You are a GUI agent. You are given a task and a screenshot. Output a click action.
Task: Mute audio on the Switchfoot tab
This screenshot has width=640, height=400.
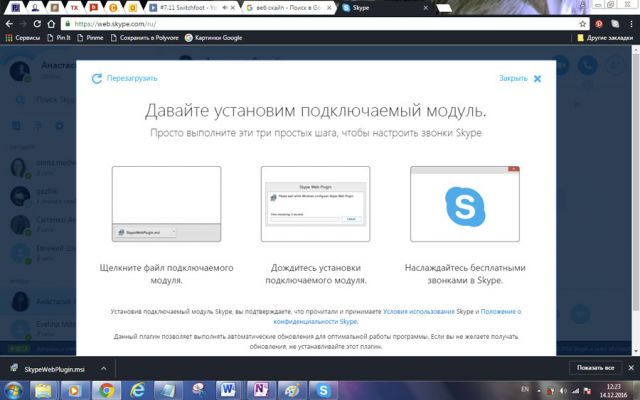(x=224, y=8)
